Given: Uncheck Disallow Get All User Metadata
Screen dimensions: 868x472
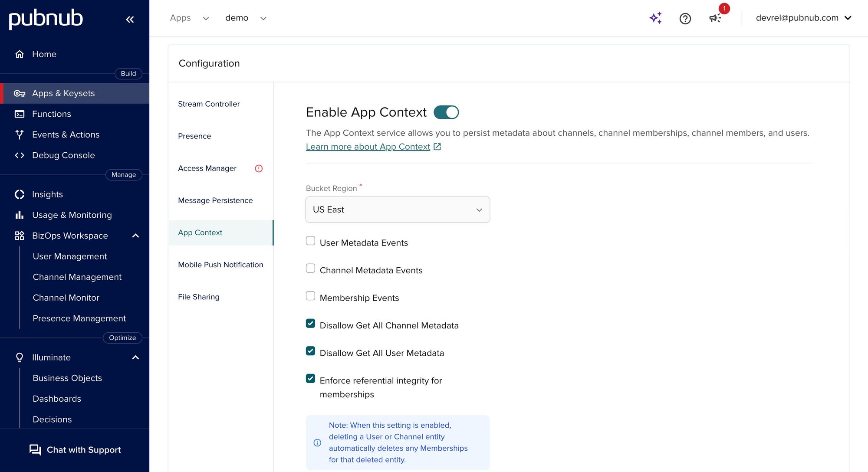Looking at the screenshot, I should [x=310, y=351].
